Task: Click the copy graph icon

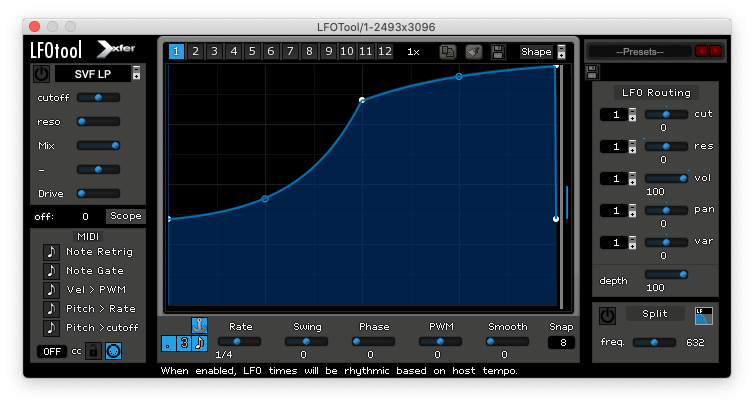Action: [x=448, y=51]
